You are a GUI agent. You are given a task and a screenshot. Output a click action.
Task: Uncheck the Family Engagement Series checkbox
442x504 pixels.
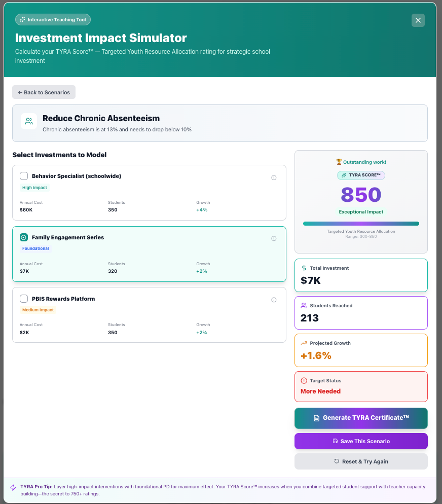click(24, 237)
